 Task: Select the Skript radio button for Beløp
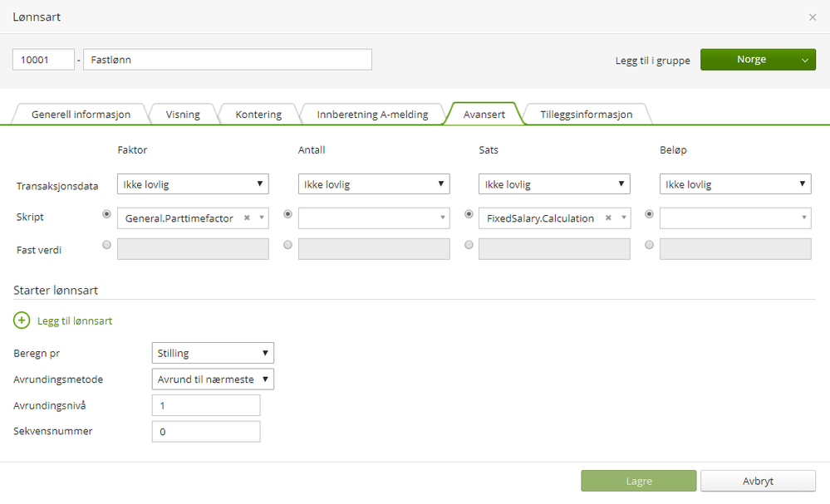(649, 214)
